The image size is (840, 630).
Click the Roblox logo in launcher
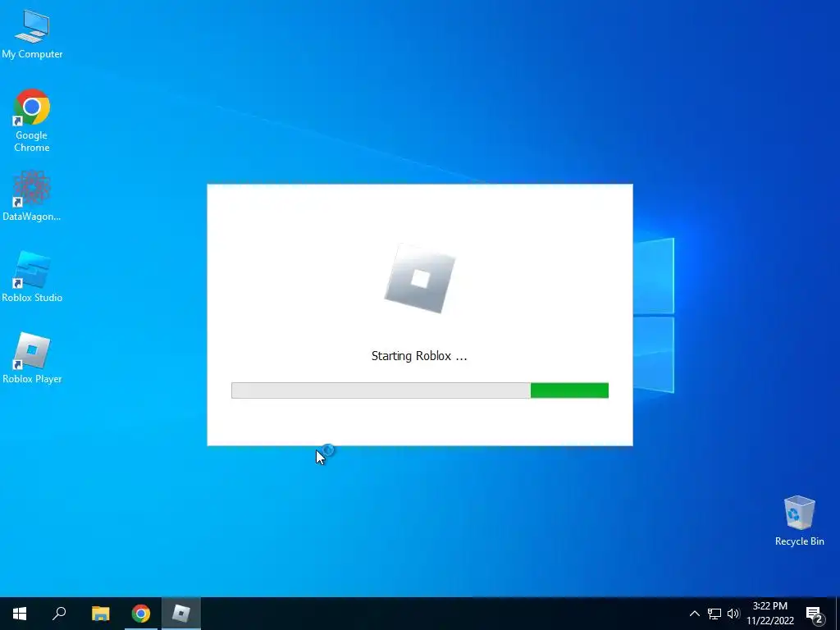coord(420,279)
